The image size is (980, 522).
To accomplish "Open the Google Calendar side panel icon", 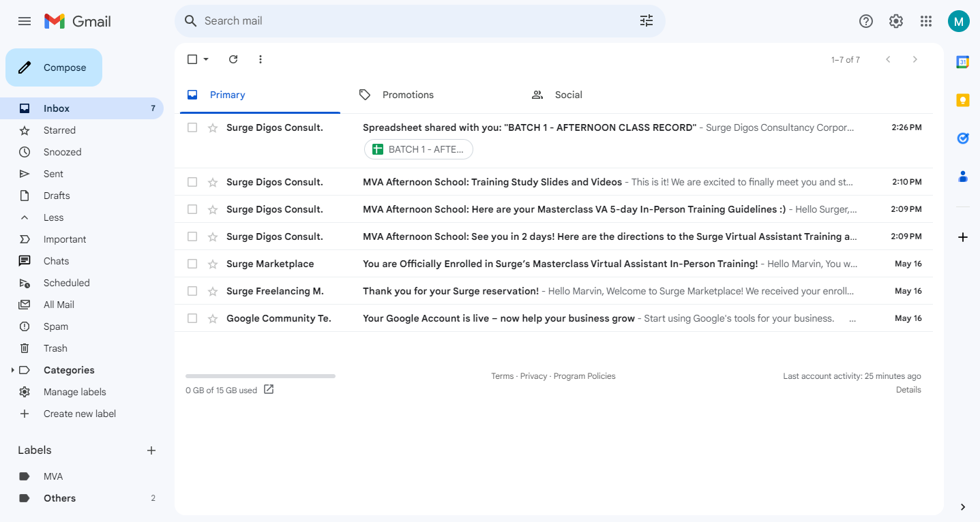I will click(x=962, y=62).
